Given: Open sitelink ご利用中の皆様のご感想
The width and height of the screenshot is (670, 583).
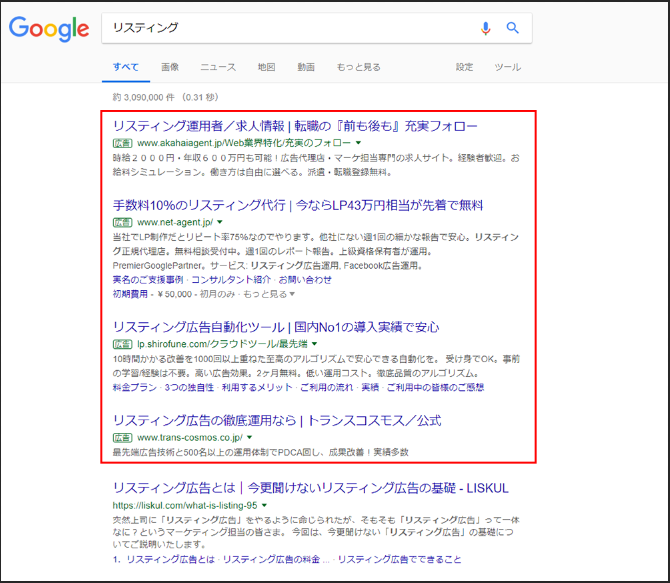Looking at the screenshot, I should click(x=435, y=388).
